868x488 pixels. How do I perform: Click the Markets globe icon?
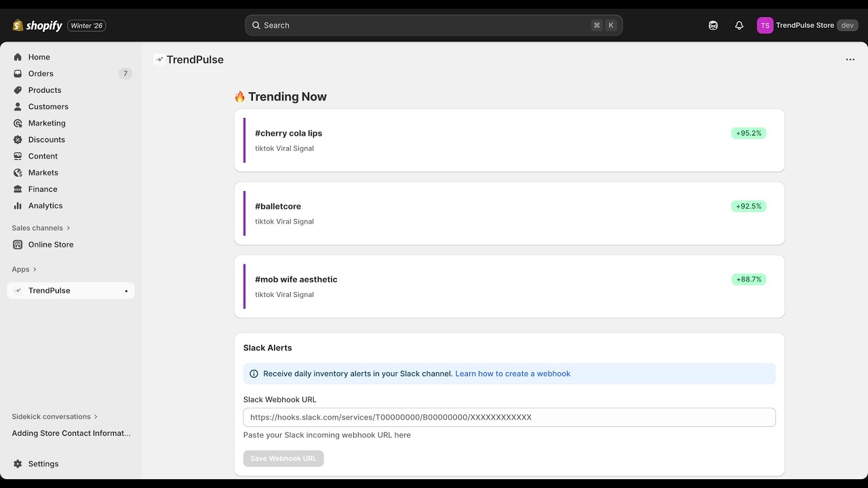(18, 173)
